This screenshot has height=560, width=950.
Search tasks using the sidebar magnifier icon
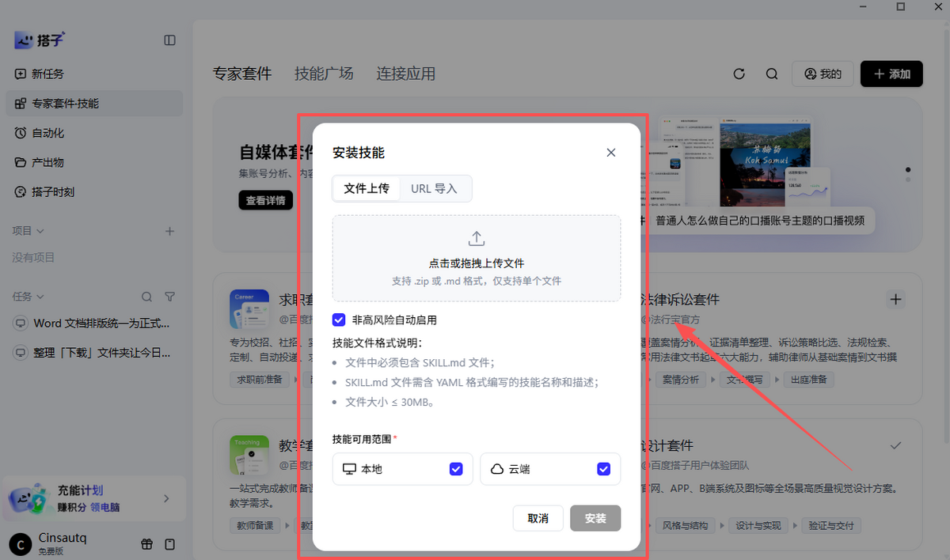[146, 297]
